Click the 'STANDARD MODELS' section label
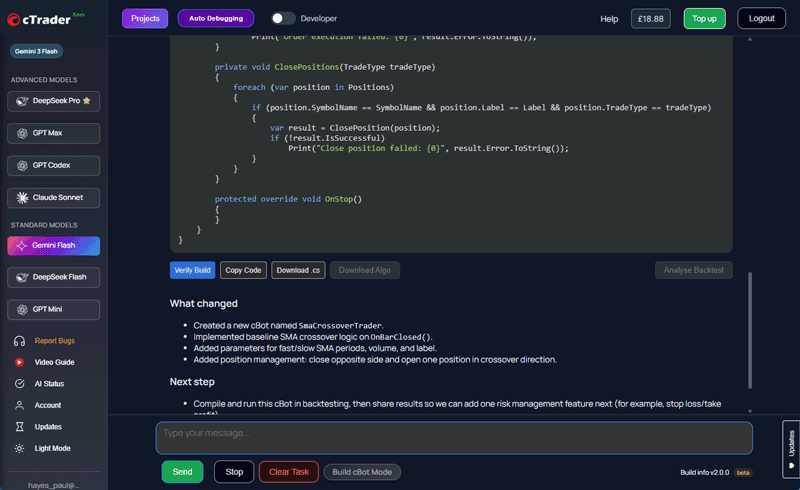This screenshot has height=490, width=800. pyautogui.click(x=44, y=225)
